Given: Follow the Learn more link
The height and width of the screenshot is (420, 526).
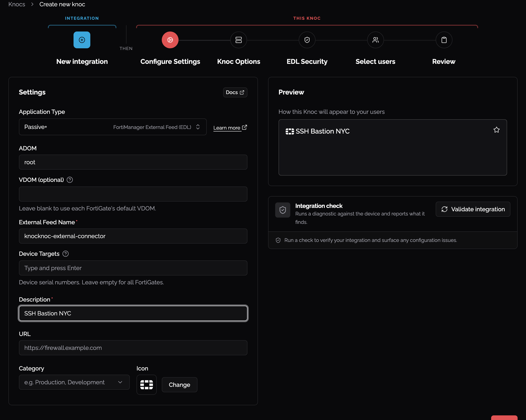Looking at the screenshot, I should (x=227, y=128).
